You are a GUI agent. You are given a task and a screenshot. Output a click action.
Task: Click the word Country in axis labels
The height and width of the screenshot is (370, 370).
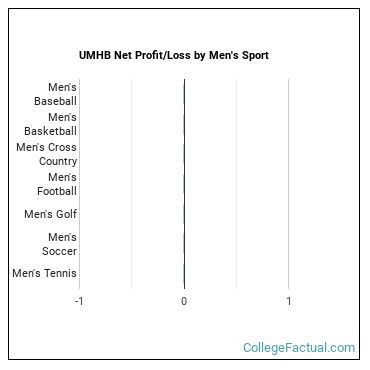coord(58,161)
